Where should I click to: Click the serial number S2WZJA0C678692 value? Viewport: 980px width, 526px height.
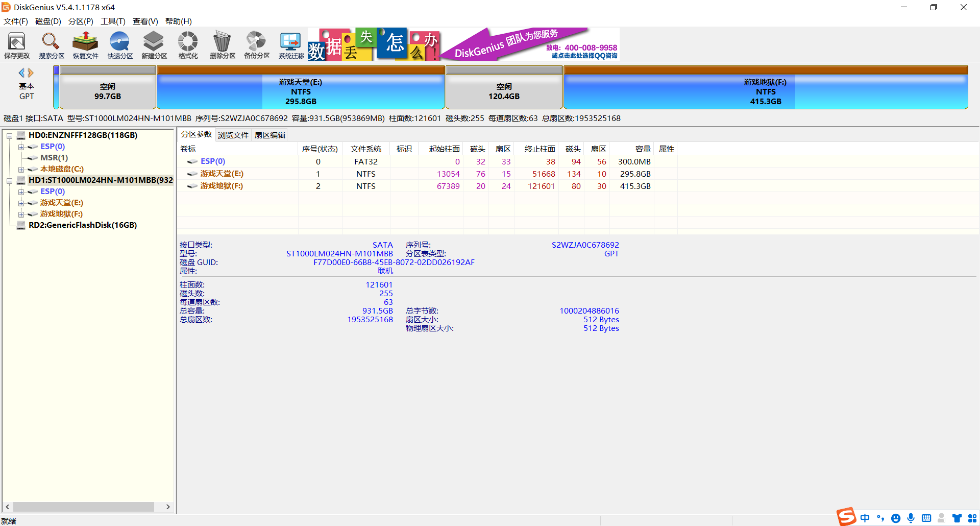tap(585, 245)
